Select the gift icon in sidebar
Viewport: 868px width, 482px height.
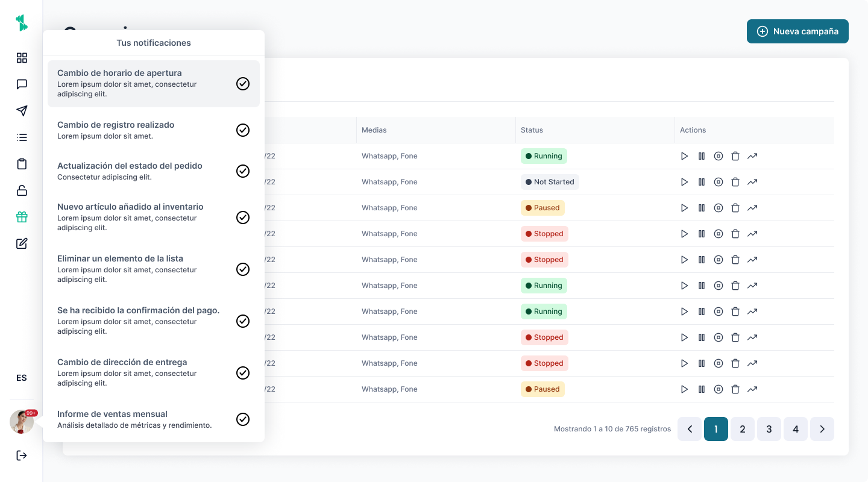click(x=22, y=217)
